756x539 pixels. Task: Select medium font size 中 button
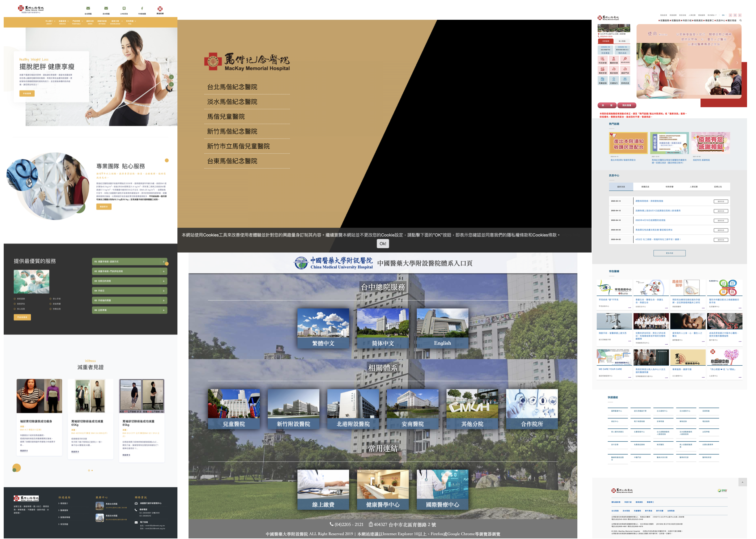[x=735, y=15]
